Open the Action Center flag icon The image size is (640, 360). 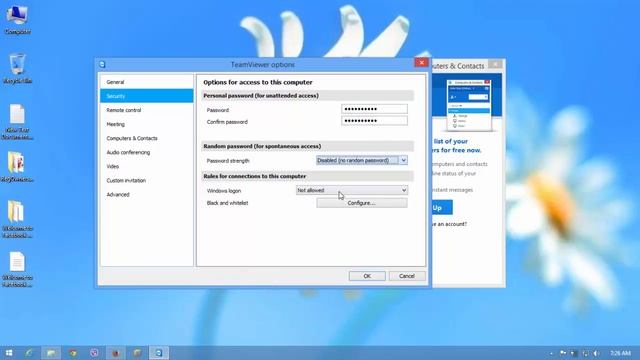563,353
